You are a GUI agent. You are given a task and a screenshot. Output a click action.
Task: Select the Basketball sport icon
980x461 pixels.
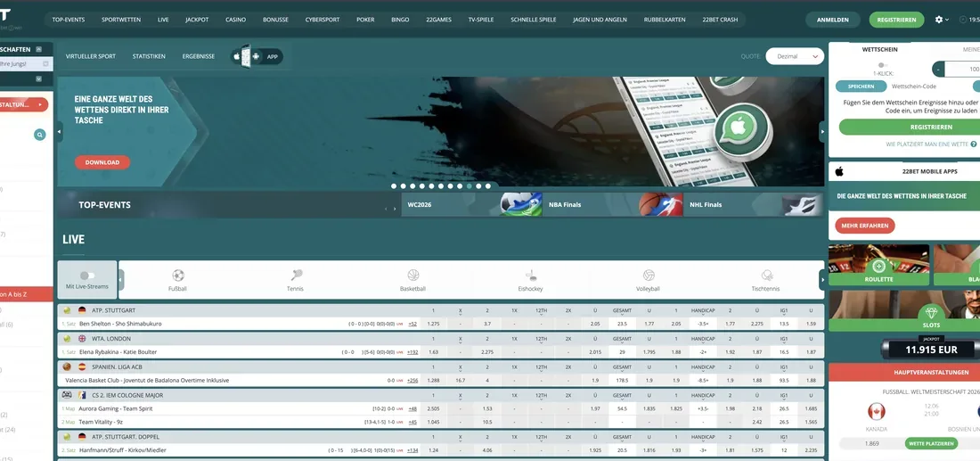[413, 276]
